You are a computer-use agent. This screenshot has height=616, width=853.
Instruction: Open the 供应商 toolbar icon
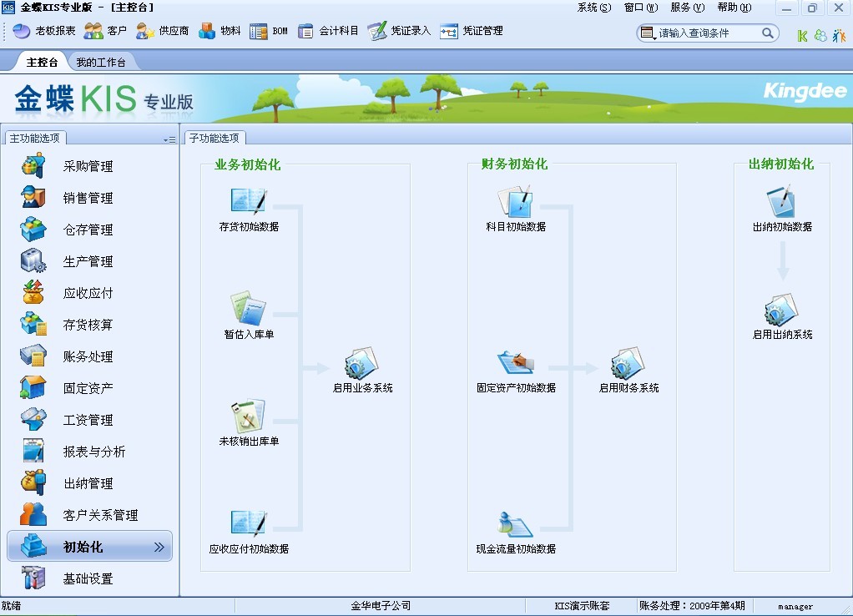tap(162, 31)
